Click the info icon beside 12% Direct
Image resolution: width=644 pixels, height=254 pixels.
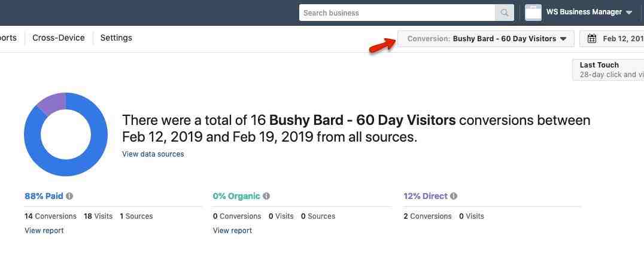tap(454, 196)
